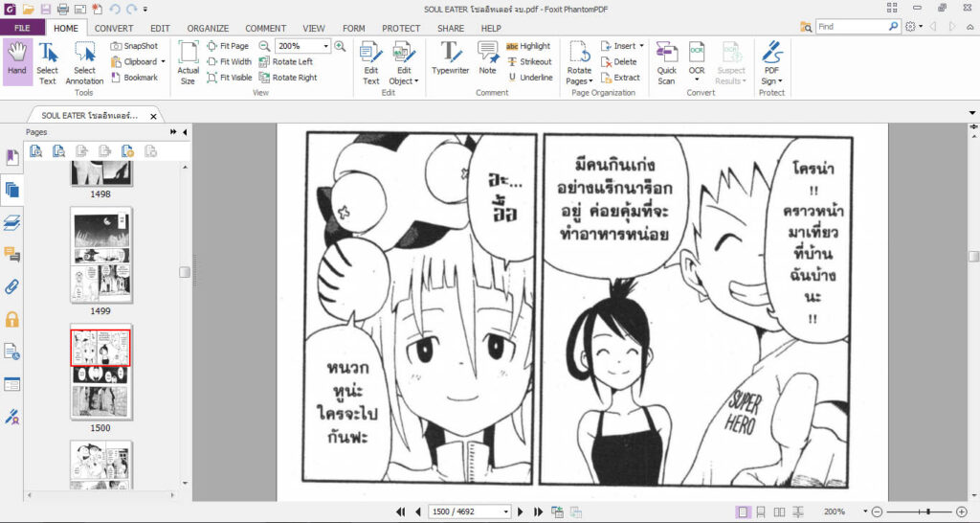Screen dimensions: 980x523
Task: Switch to the CONVERT tab
Action: pyautogui.click(x=114, y=28)
